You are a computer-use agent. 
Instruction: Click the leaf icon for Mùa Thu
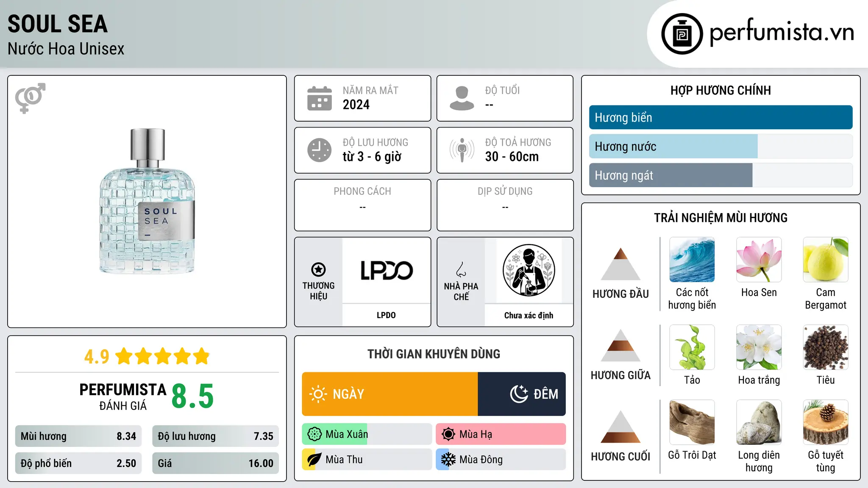(314, 460)
